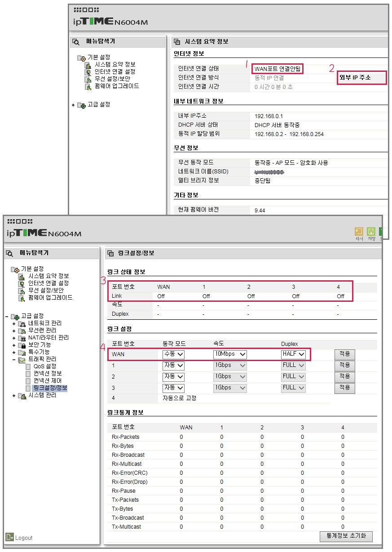Viewport: 392px width, 552px height.
Task: Expand 고급 설정 in the system summary window
Action: [73, 105]
